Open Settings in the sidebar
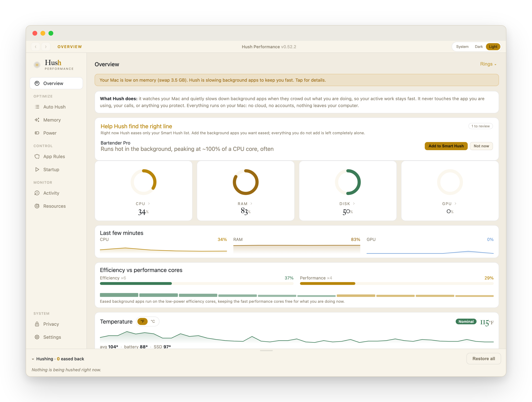 tap(56, 337)
